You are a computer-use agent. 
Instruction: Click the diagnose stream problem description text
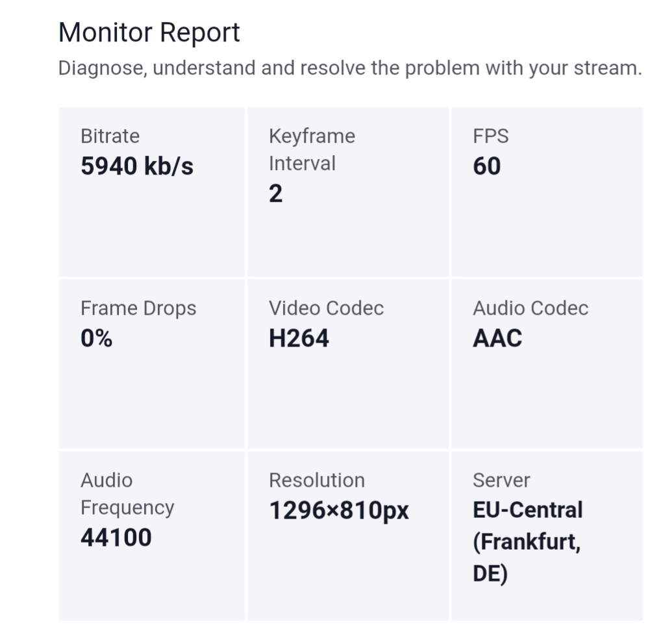[x=350, y=68]
